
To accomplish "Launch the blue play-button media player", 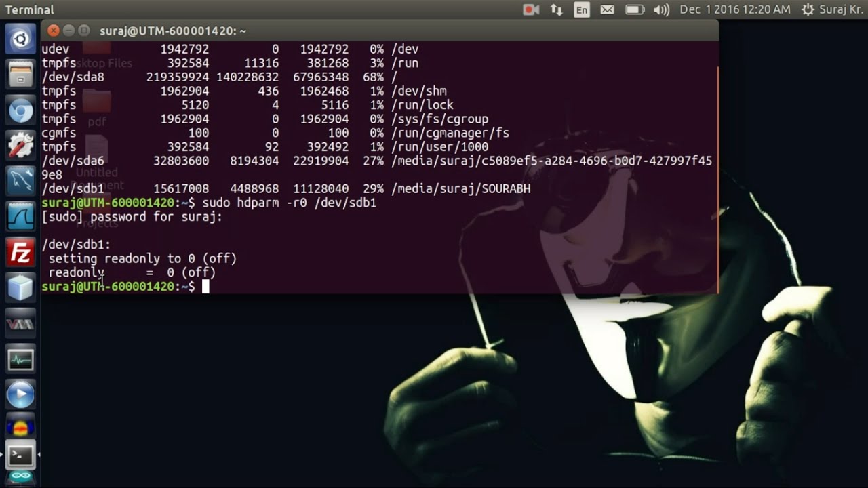I will tap(20, 394).
